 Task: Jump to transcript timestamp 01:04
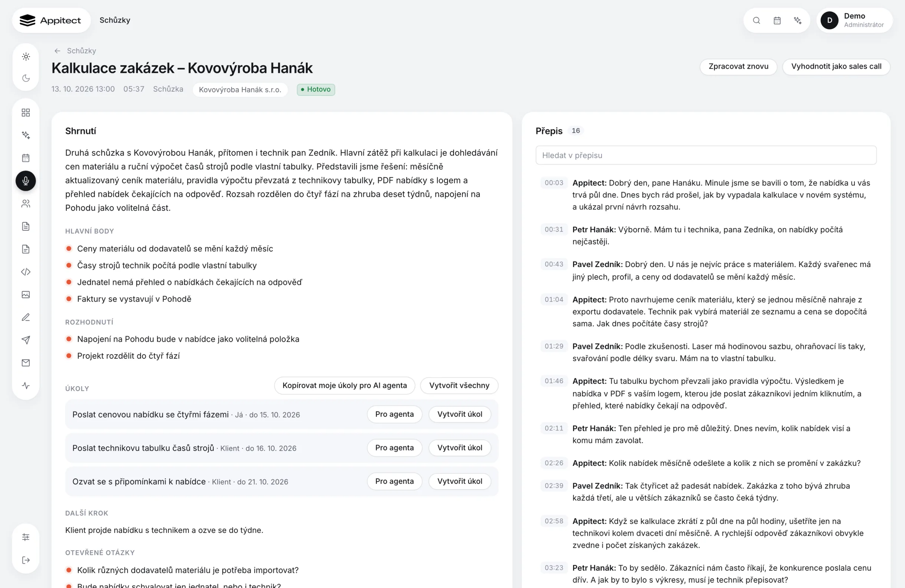click(x=554, y=300)
